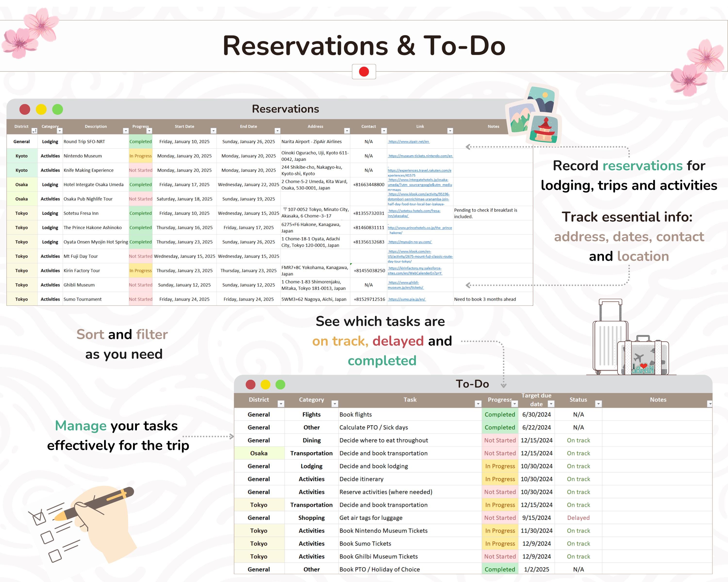Click the note 'Need to book 3 months ahead'

485,299
